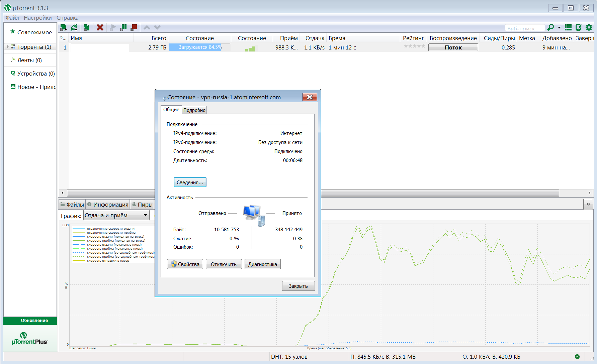Open the Настройки menu
The image size is (597, 364).
[x=37, y=18]
